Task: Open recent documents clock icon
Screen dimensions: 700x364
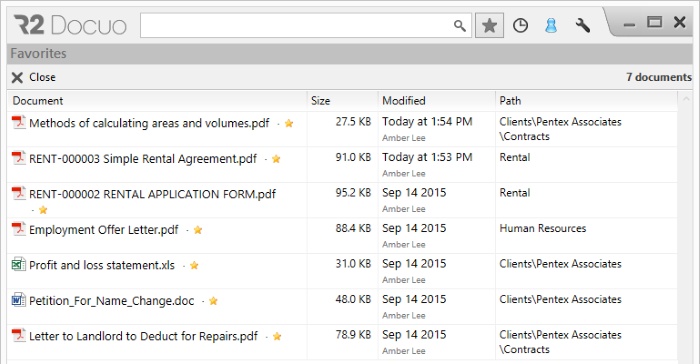Action: (520, 25)
